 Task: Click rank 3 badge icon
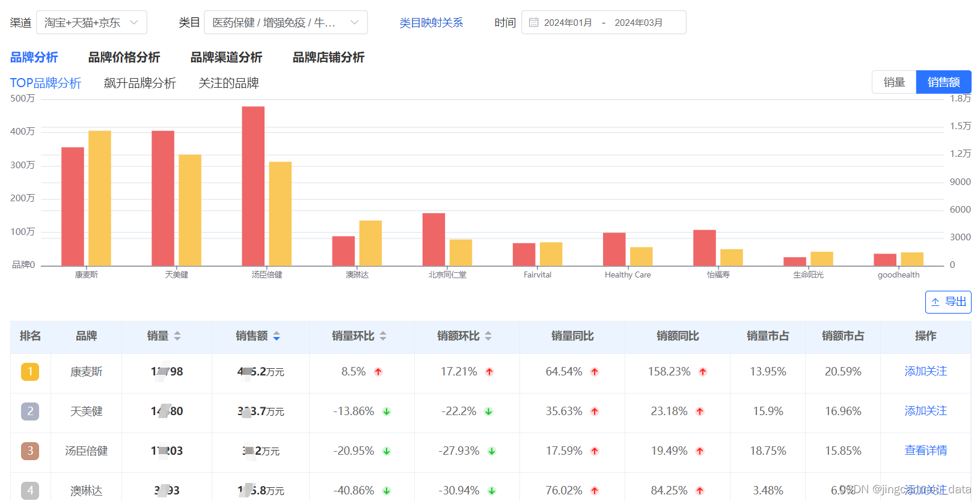[30, 451]
